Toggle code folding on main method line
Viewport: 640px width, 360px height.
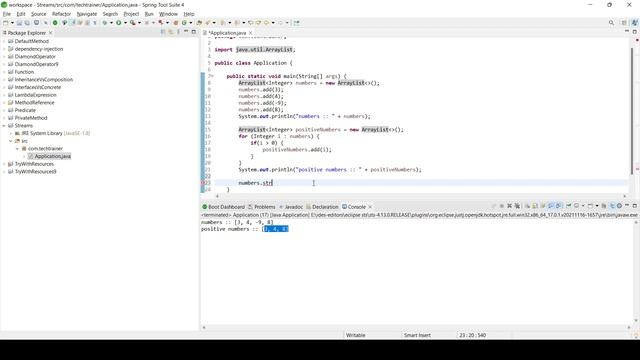[x=212, y=76]
